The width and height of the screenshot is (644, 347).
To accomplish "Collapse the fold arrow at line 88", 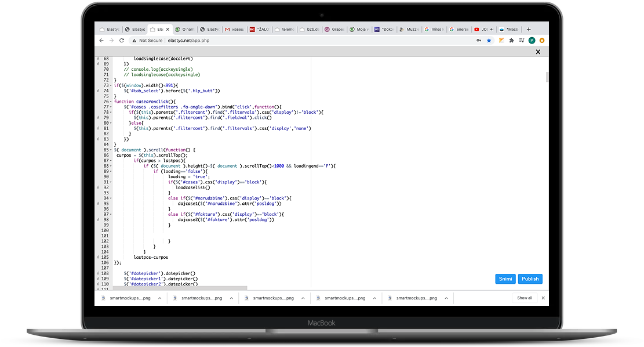I will coord(111,166).
